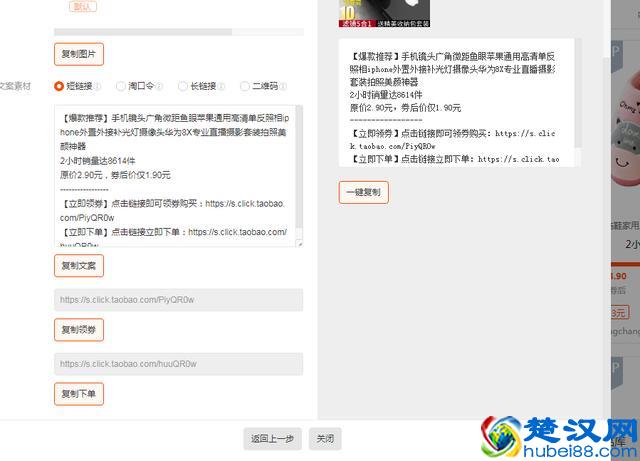This screenshot has width=640, height=461.
Task: Focus the PiyQR0w short link field
Action: (x=178, y=300)
